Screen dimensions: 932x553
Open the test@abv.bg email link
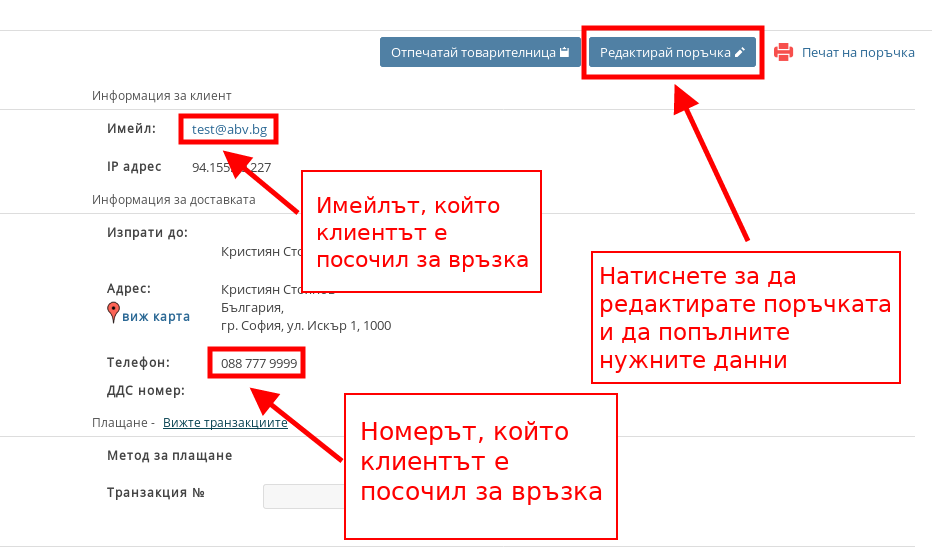229,129
